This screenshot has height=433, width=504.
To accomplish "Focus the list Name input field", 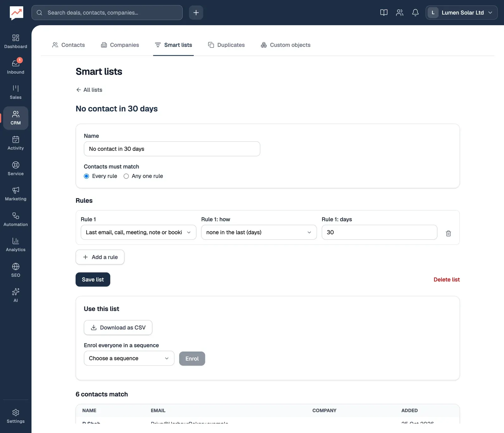I will coord(172,149).
